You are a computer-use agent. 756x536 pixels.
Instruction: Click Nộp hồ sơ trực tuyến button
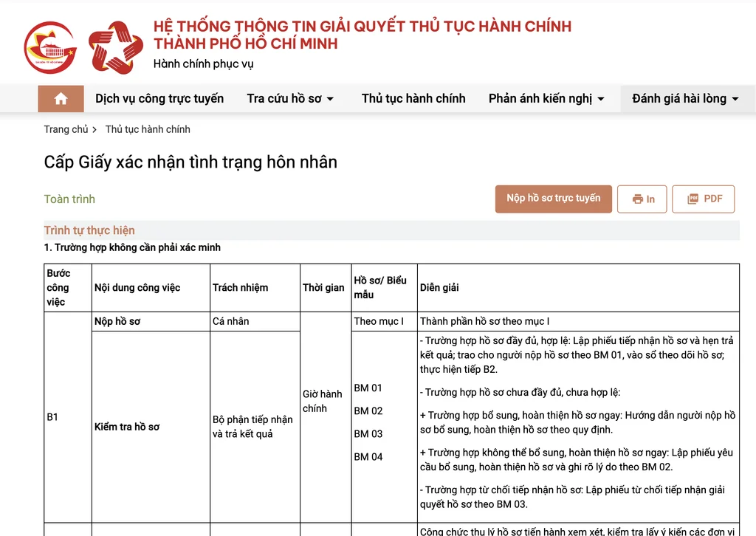[554, 199]
